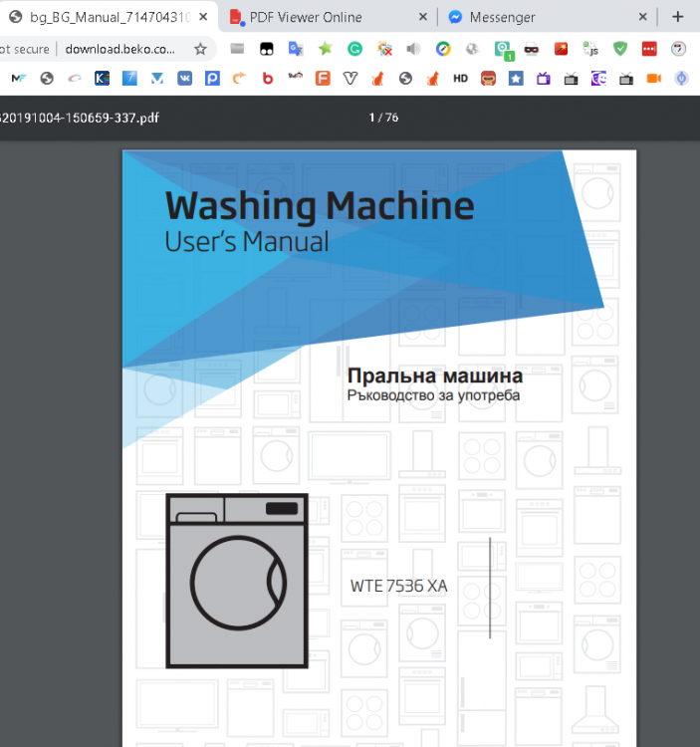Click the extension icon with badge 1
Screen dimensions: 700x747
504,50
